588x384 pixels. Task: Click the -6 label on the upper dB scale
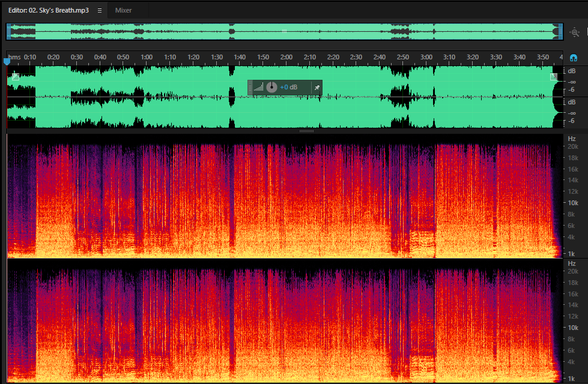pyautogui.click(x=572, y=90)
